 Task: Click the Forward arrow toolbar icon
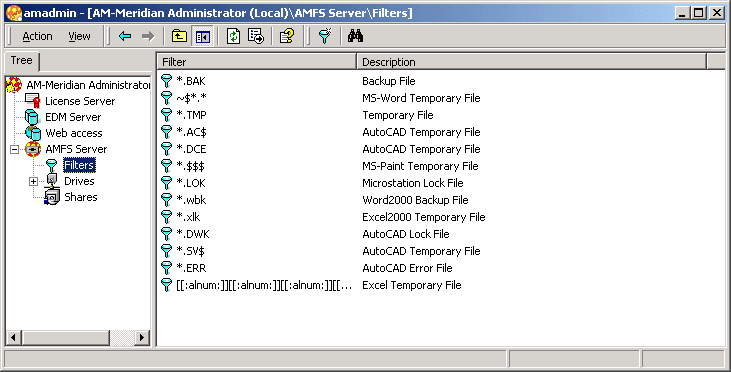[x=148, y=36]
